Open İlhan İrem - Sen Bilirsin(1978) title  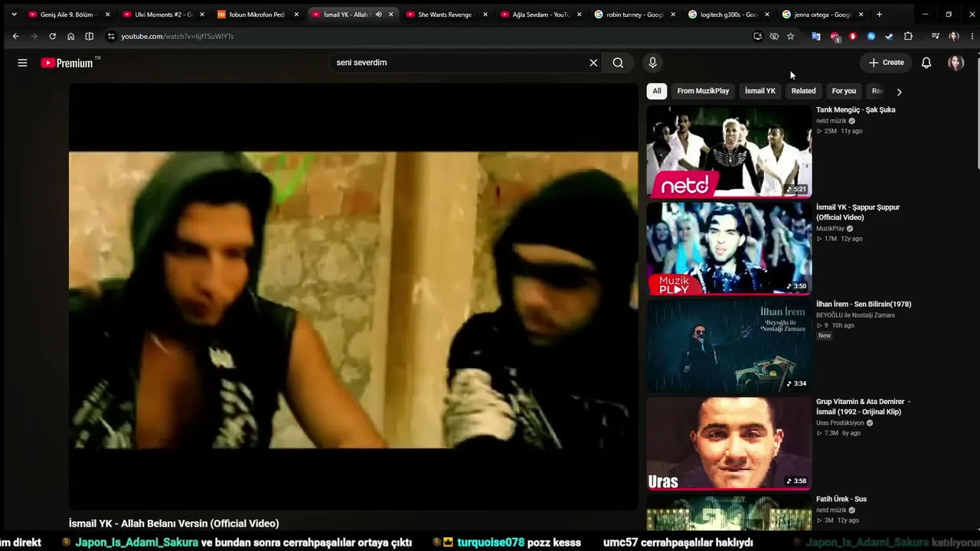point(864,305)
